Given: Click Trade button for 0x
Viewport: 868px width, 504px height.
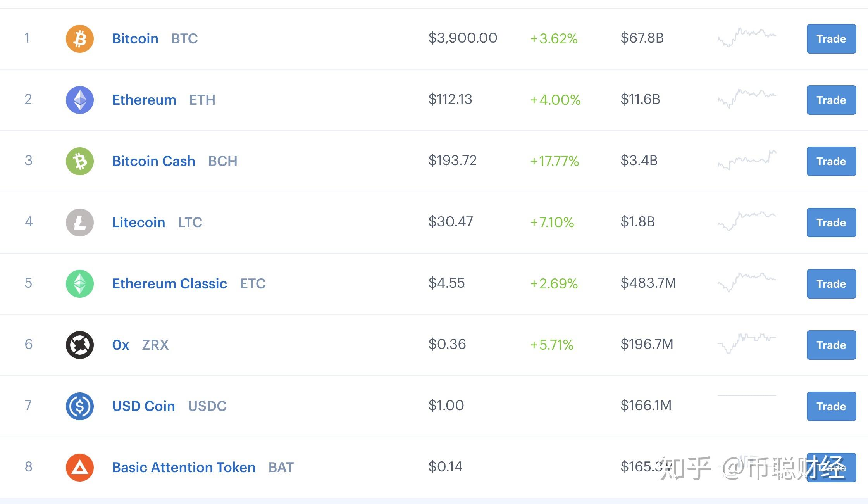Looking at the screenshot, I should click(x=831, y=345).
